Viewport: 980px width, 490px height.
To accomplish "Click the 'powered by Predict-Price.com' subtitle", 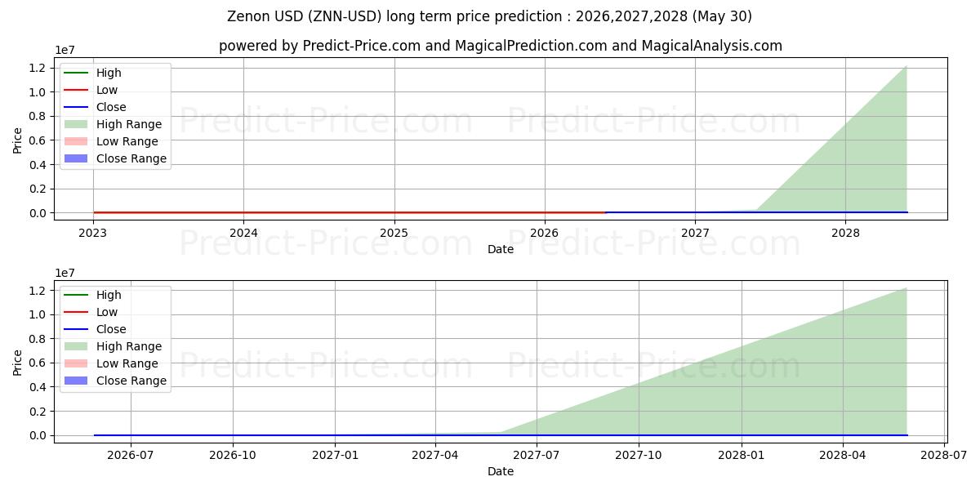I will point(501,46).
